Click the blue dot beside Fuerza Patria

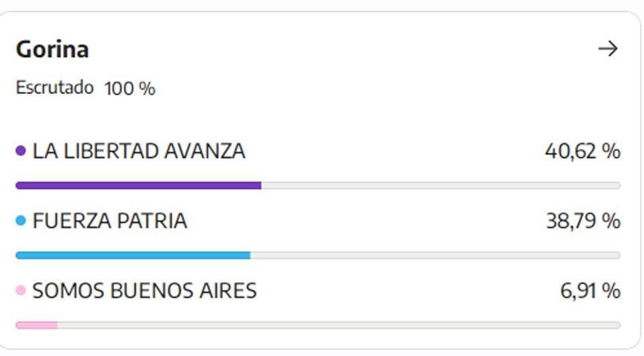coord(21,221)
